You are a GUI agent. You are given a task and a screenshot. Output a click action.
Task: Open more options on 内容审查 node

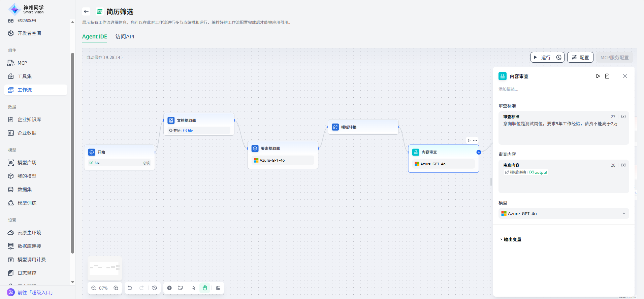(475, 140)
